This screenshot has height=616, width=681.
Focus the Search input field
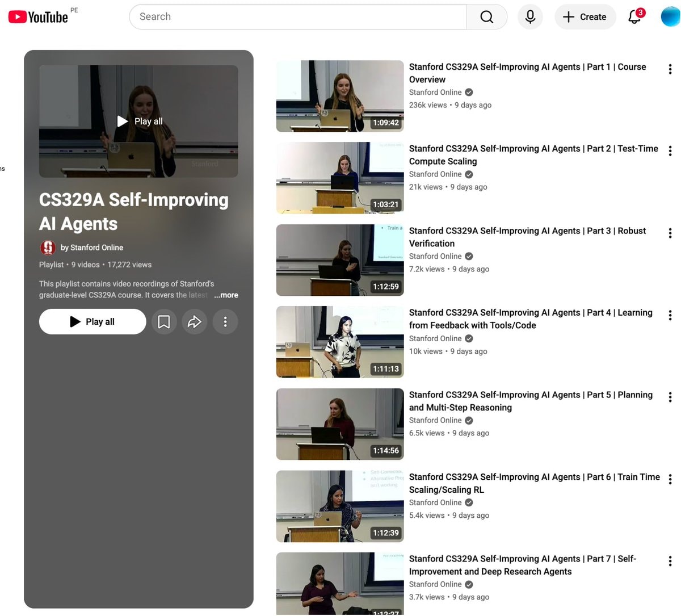298,17
